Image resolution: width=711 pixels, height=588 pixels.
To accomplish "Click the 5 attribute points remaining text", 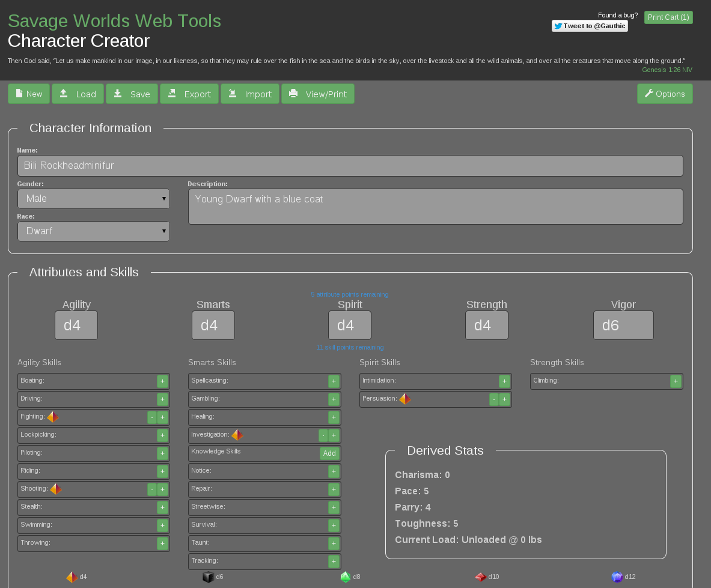I will pos(350,294).
